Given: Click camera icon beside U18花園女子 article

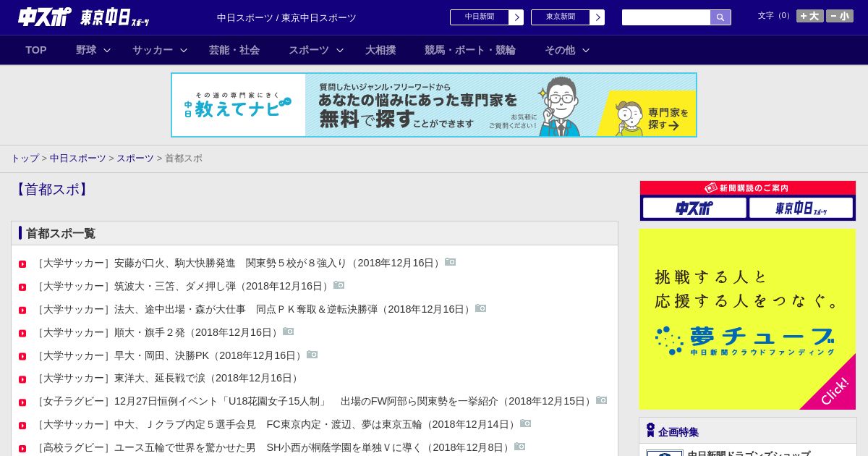Looking at the screenshot, I should point(601,400).
